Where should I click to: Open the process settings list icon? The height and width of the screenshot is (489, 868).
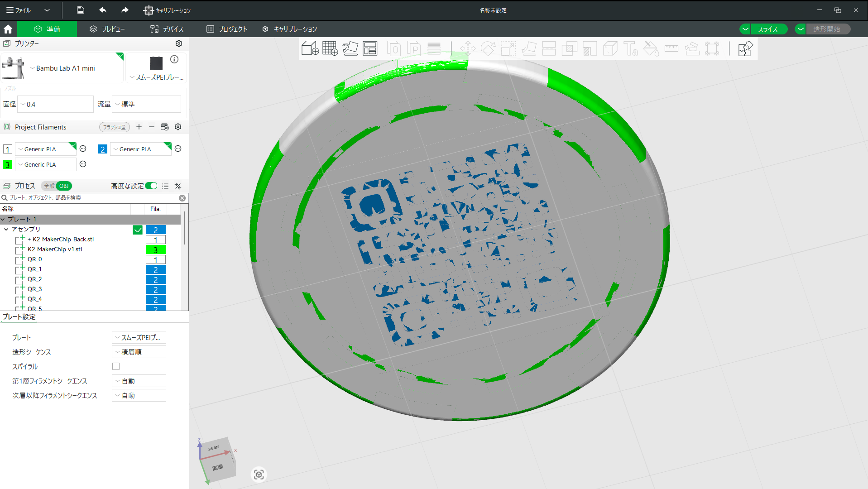(x=165, y=186)
